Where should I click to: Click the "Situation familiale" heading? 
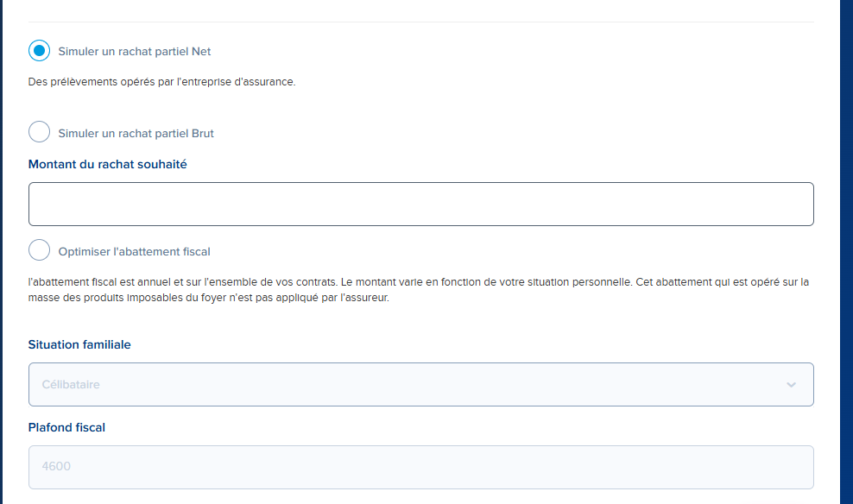(79, 344)
